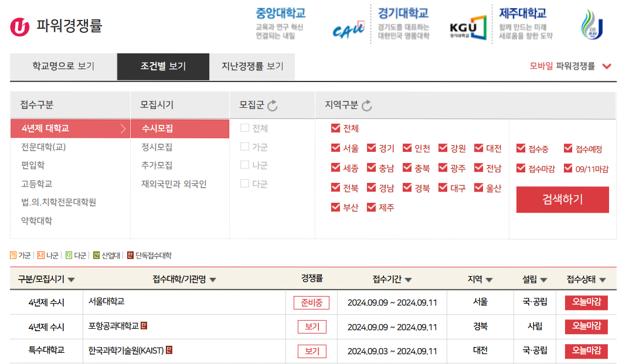Viewport: 619px width, 364px height.
Task: Switch to the 지난경쟁률 보기 tab
Action: click(251, 67)
